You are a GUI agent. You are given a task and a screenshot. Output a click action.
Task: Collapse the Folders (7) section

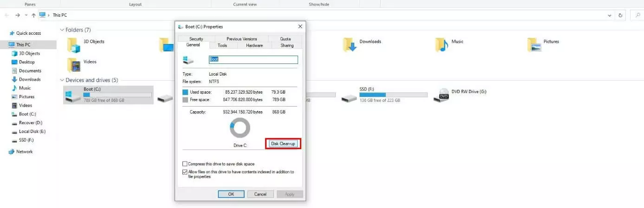pos(62,30)
